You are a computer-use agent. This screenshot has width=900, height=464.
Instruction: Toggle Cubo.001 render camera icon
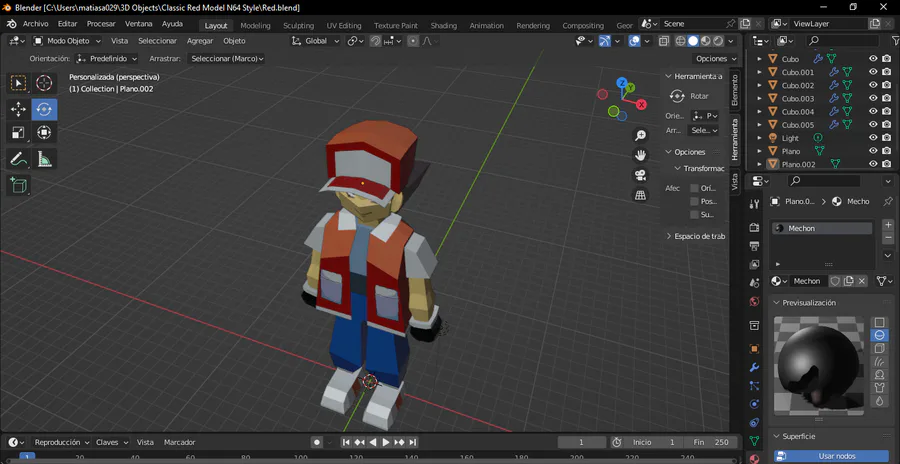[887, 72]
